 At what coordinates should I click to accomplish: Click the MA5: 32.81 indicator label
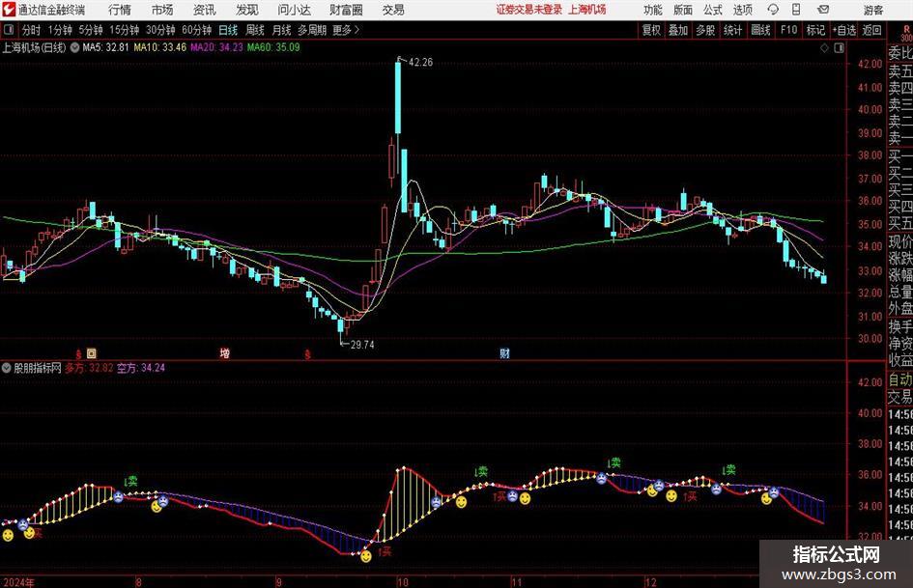(x=105, y=47)
